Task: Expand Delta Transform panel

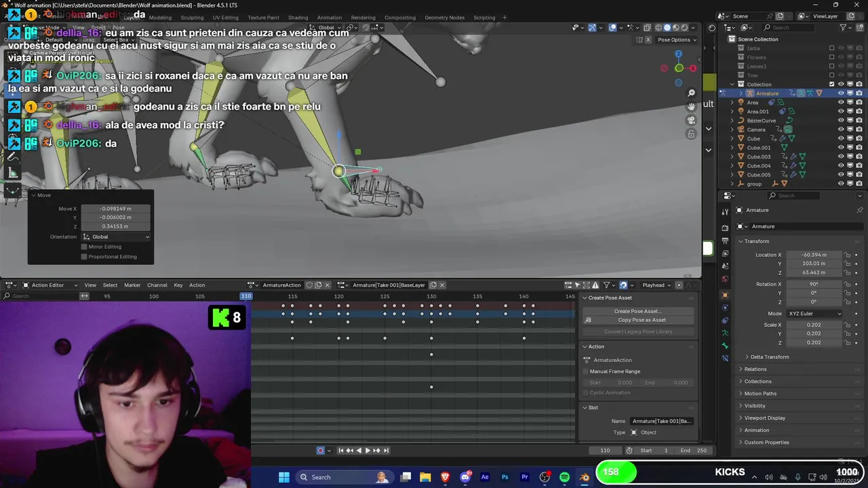Action: pyautogui.click(x=769, y=357)
